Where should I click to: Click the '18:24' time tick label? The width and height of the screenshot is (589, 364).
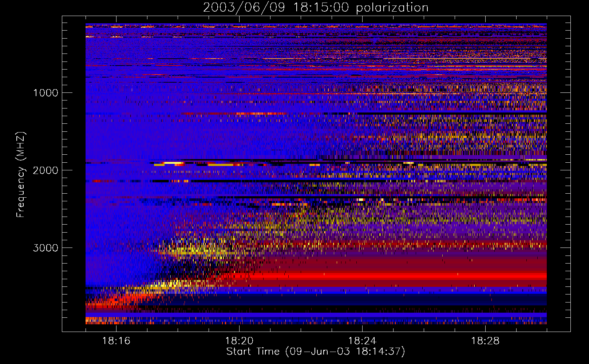coord(362,341)
